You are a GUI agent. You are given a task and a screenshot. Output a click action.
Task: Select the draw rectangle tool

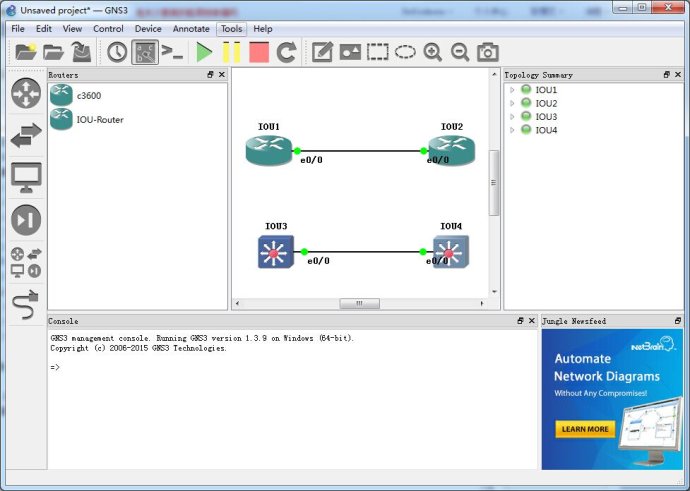pyautogui.click(x=378, y=52)
